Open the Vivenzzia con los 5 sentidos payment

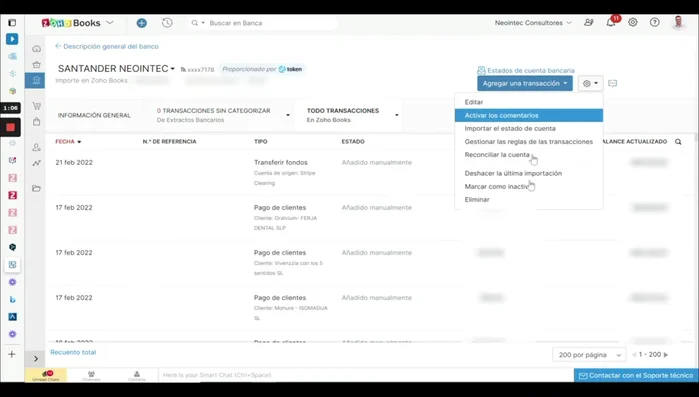point(370,262)
